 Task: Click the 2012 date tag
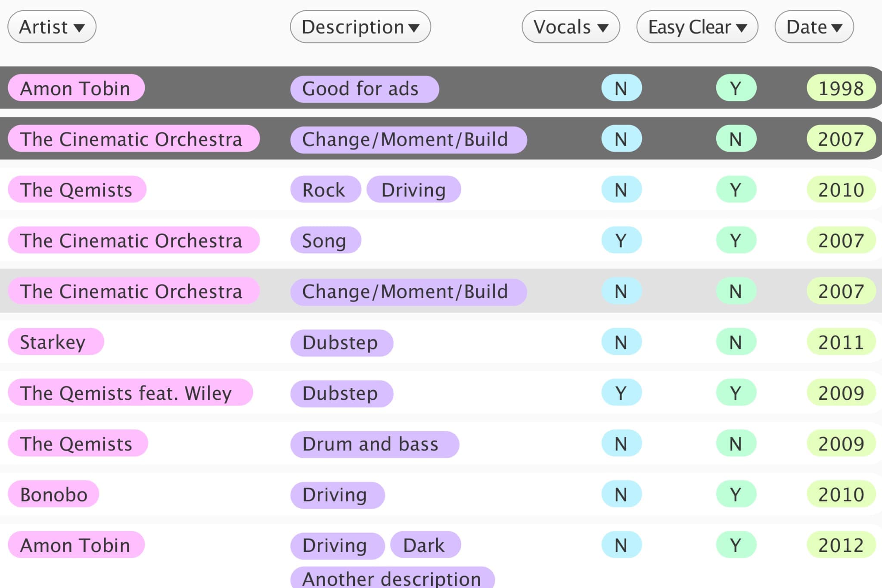(840, 545)
